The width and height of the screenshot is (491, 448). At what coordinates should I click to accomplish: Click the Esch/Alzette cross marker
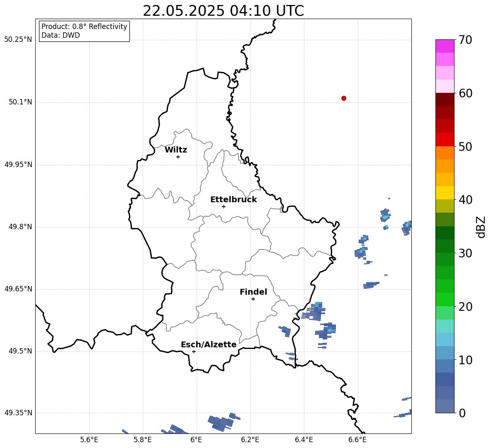tap(194, 351)
